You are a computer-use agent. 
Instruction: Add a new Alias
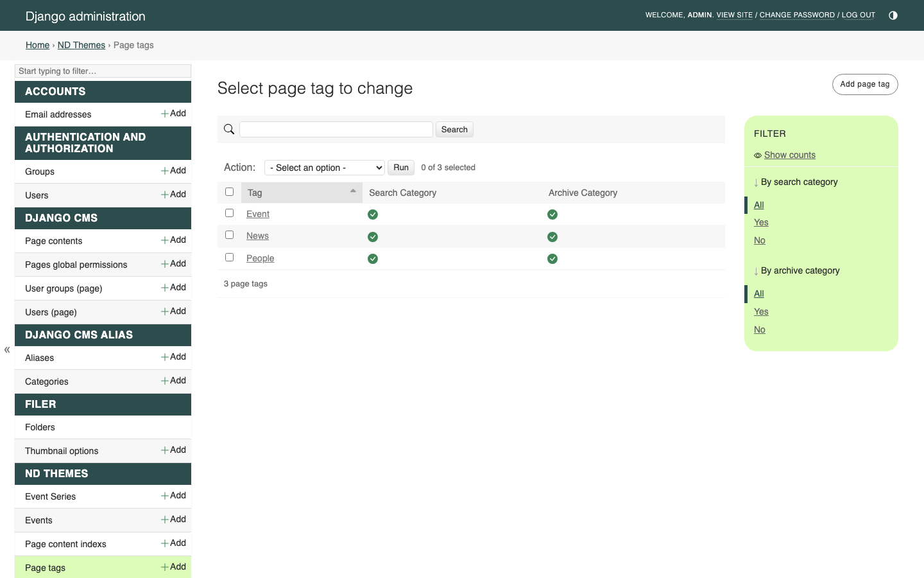(x=173, y=357)
